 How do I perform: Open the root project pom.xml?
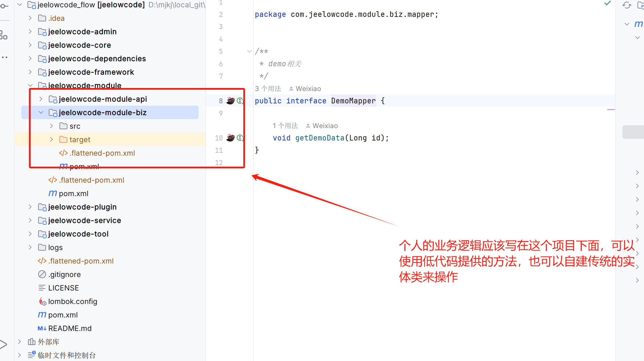[63, 315]
